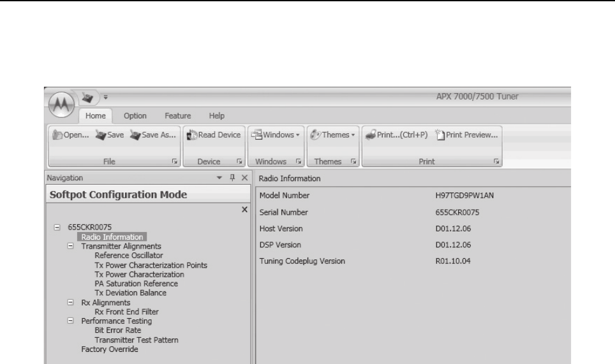The image size is (615, 364).
Task: Select Transmitter Alignments tree item
Action: point(121,246)
